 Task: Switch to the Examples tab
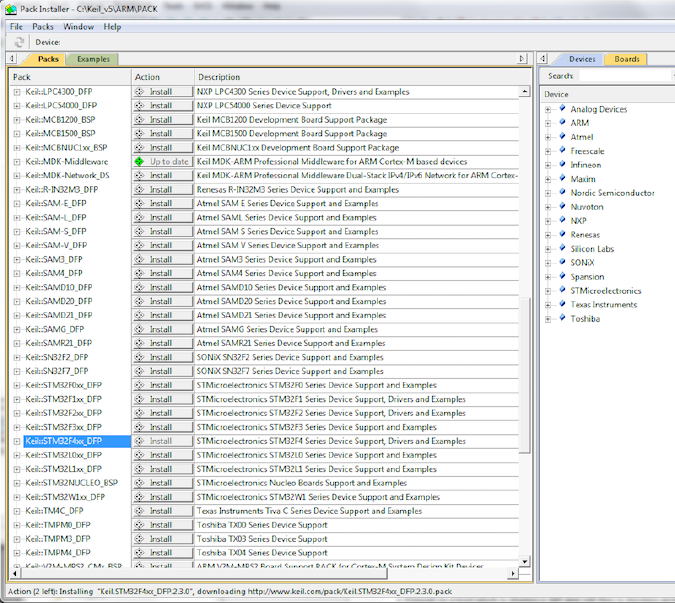[x=93, y=59]
